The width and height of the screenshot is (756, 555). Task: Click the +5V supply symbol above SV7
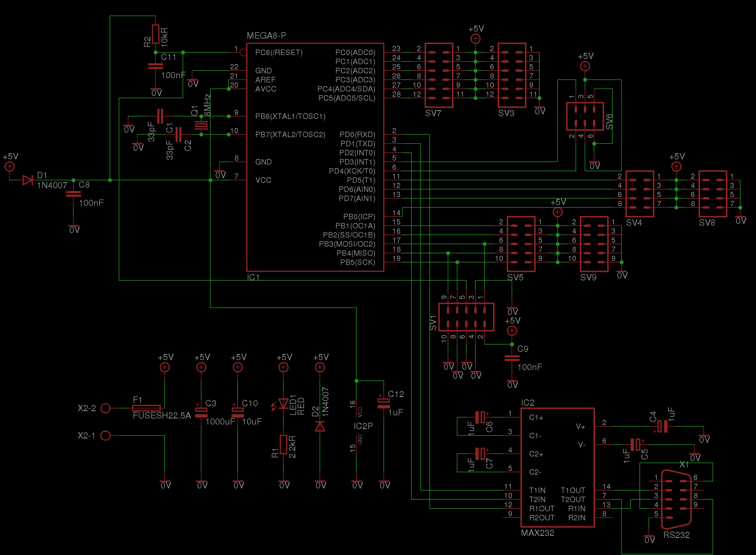tap(475, 39)
